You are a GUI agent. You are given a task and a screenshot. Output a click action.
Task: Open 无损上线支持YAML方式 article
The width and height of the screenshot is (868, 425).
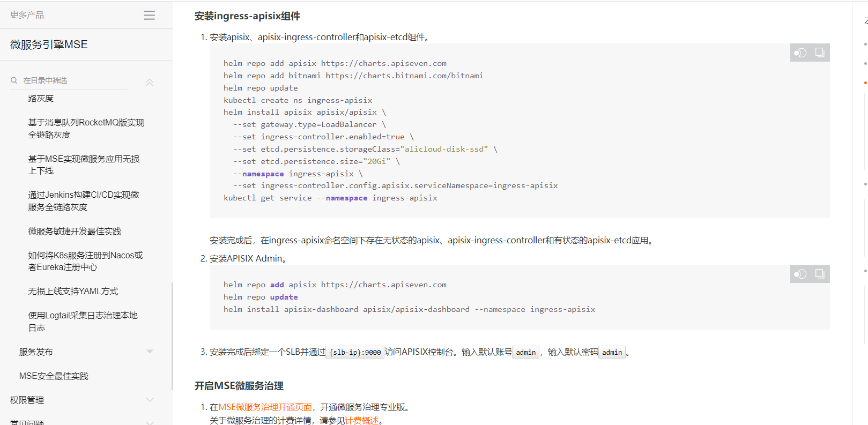(73, 291)
